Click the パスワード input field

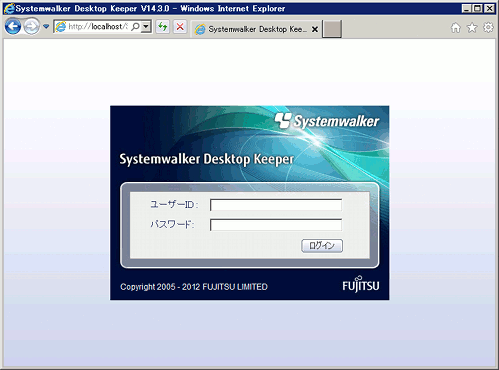click(x=276, y=225)
